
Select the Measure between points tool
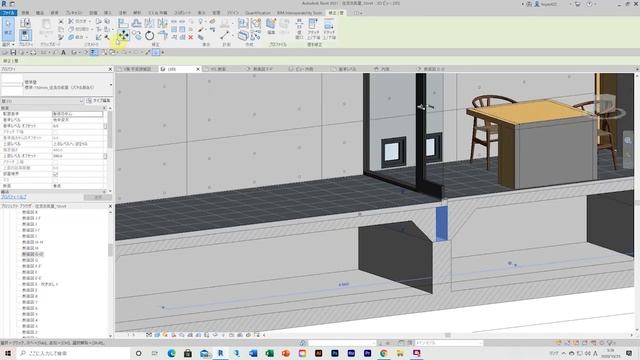224,36
